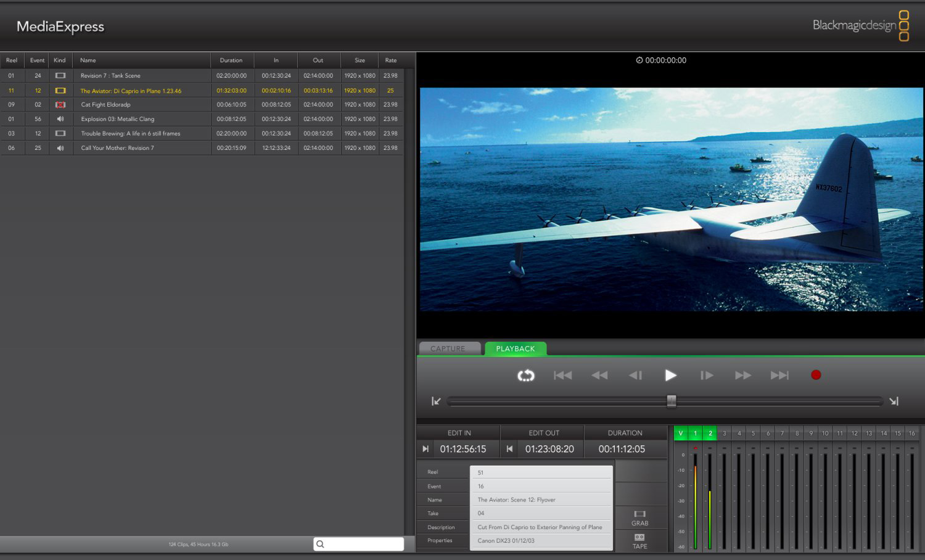Enable audio channel 3

coord(725,433)
